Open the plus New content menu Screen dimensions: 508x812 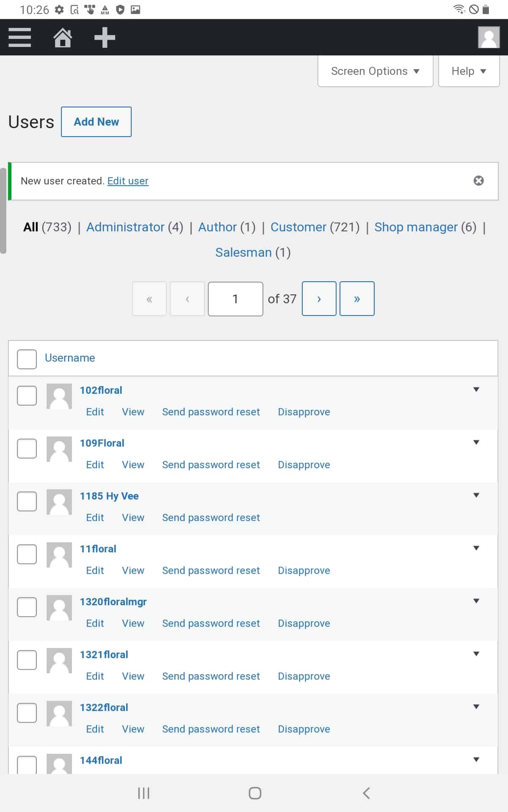point(105,38)
